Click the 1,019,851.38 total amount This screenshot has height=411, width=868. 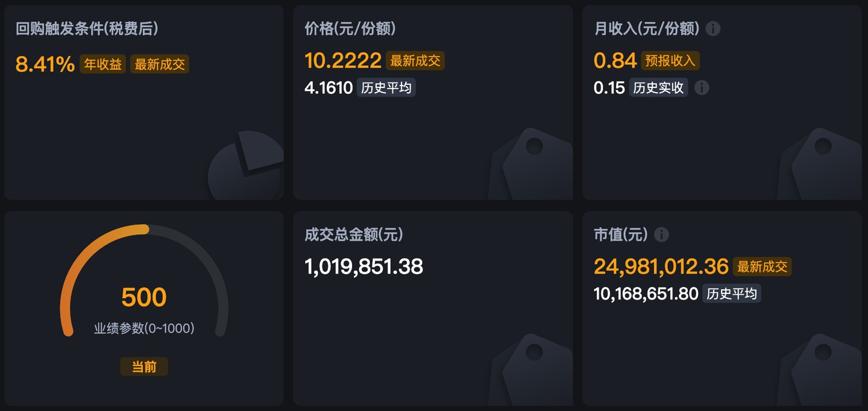pyautogui.click(x=364, y=266)
